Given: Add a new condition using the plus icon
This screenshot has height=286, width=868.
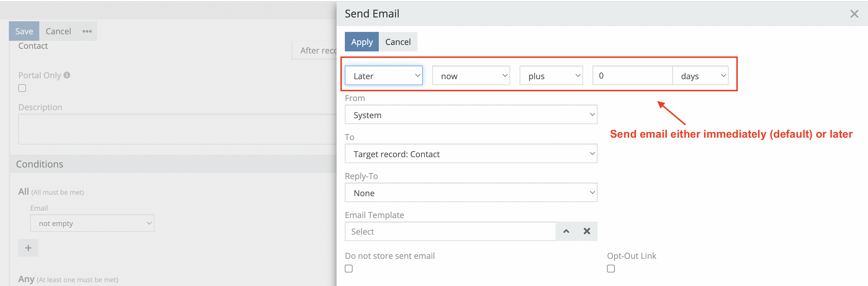Looking at the screenshot, I should coord(28,248).
